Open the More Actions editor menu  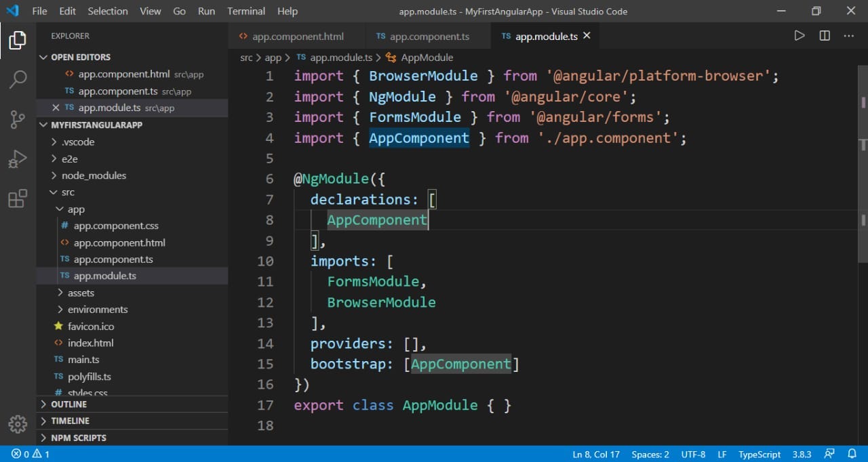pyautogui.click(x=848, y=36)
